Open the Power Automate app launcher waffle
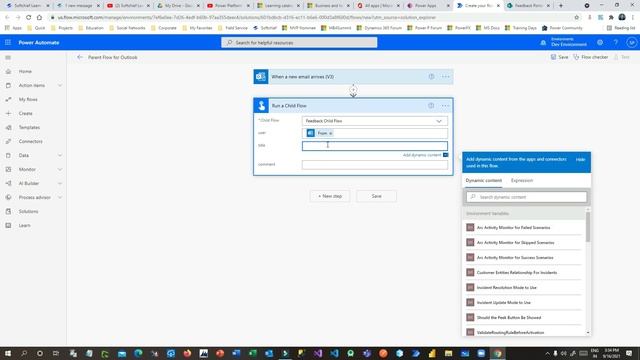 tap(8, 42)
